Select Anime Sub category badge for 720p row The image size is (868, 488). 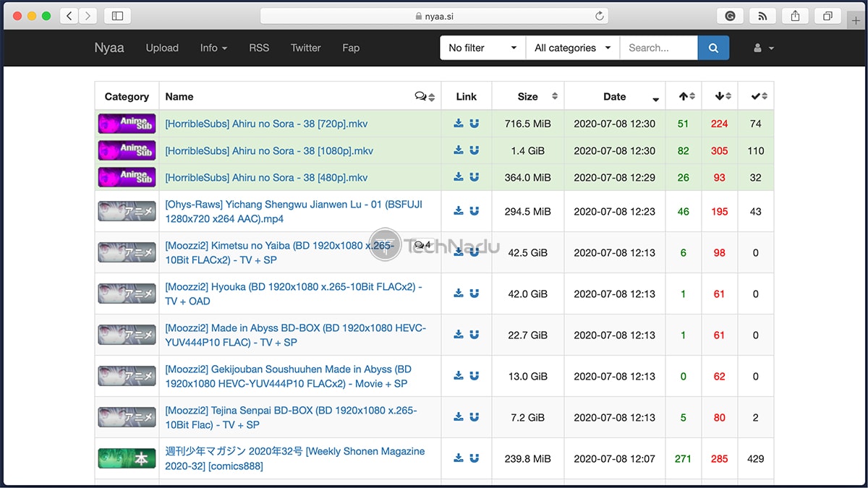(x=127, y=124)
